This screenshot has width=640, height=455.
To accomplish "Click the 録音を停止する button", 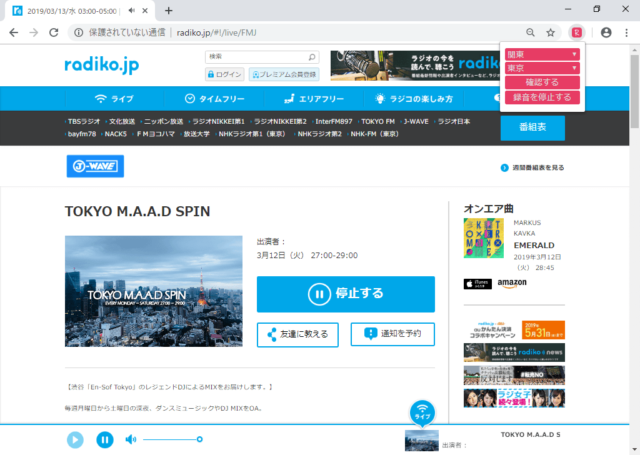I will 542,97.
